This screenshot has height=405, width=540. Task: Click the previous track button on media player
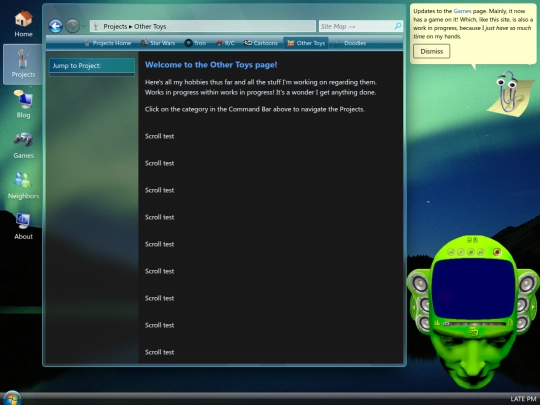click(451, 252)
